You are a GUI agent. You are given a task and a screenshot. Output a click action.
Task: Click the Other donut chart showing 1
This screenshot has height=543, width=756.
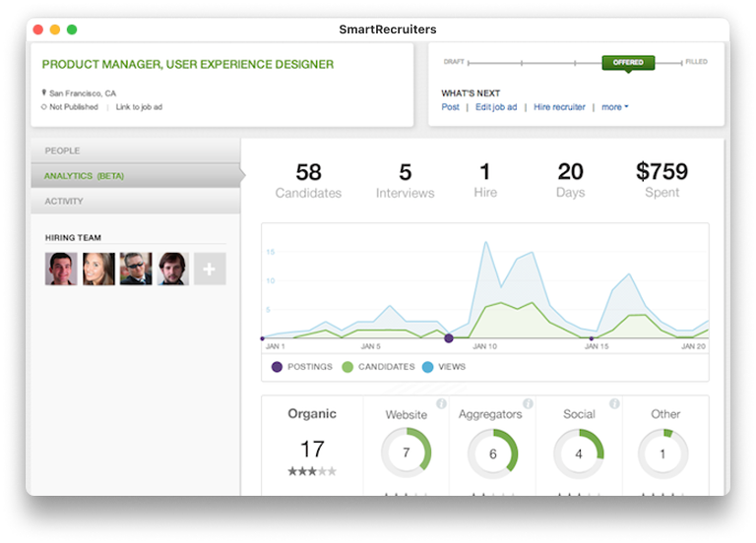tap(662, 453)
